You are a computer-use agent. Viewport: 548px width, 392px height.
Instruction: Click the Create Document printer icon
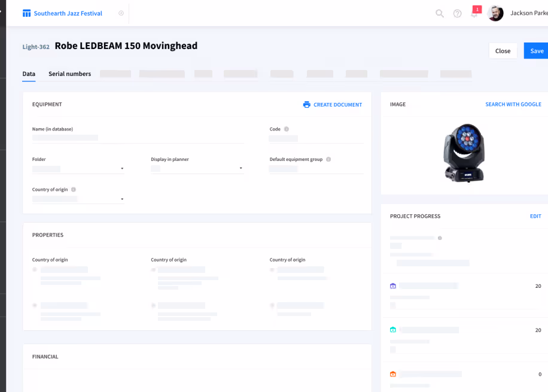(x=306, y=105)
